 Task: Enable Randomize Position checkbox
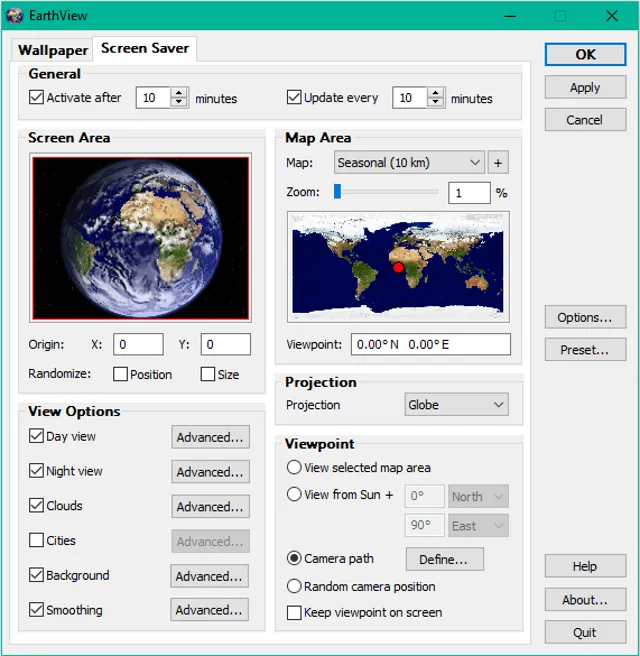click(120, 374)
